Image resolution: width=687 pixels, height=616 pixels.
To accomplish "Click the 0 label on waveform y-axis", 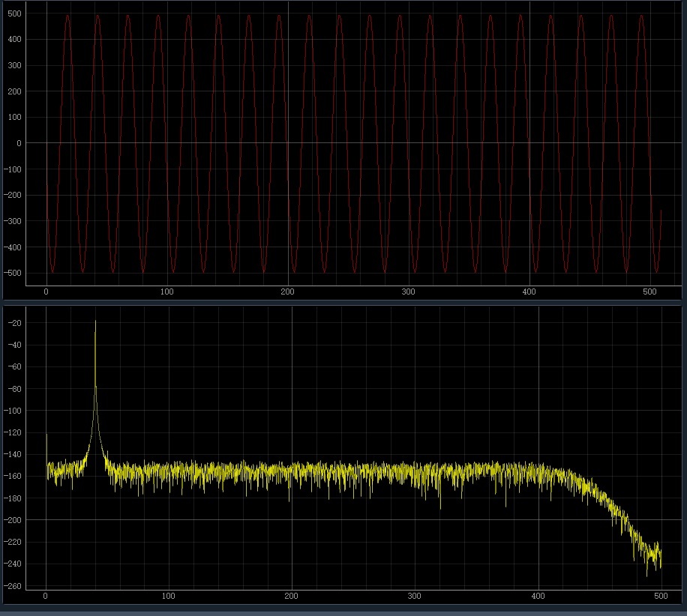I will [x=19, y=143].
